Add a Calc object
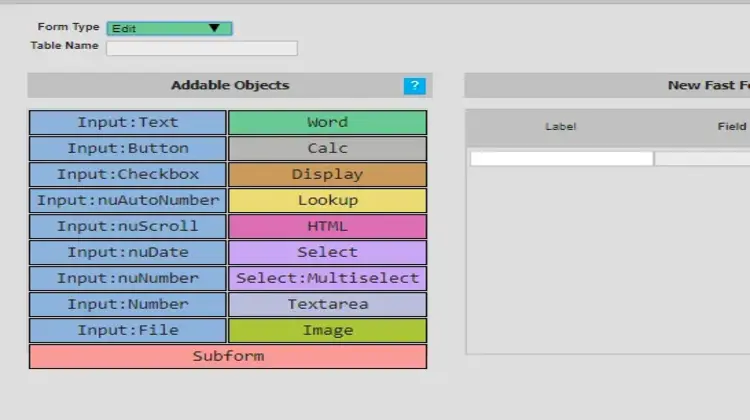Viewport: 750px width, 420px height. [328, 148]
